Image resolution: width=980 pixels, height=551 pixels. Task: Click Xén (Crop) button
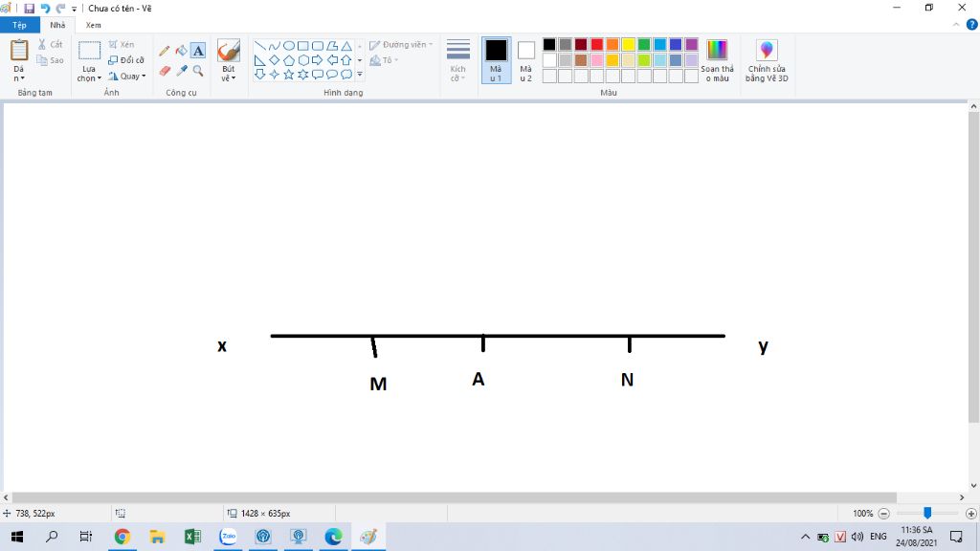point(122,44)
